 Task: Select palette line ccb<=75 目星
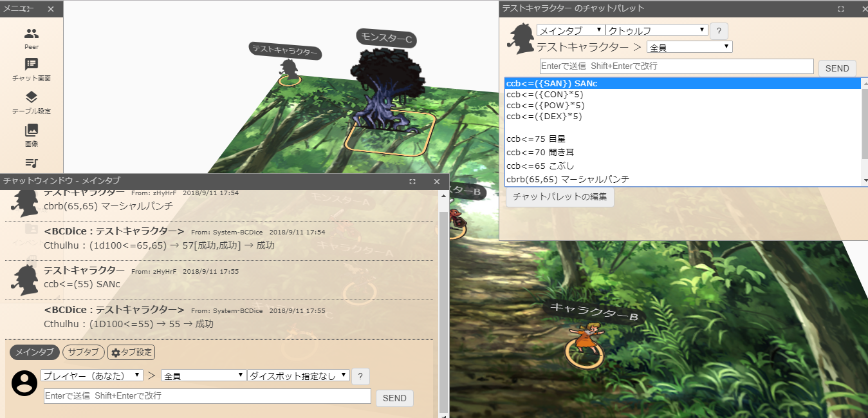pos(683,138)
